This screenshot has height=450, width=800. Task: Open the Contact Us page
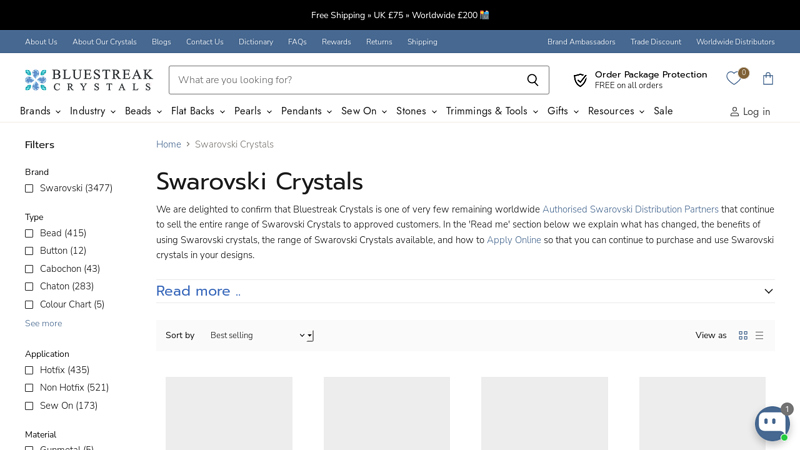[x=205, y=42]
